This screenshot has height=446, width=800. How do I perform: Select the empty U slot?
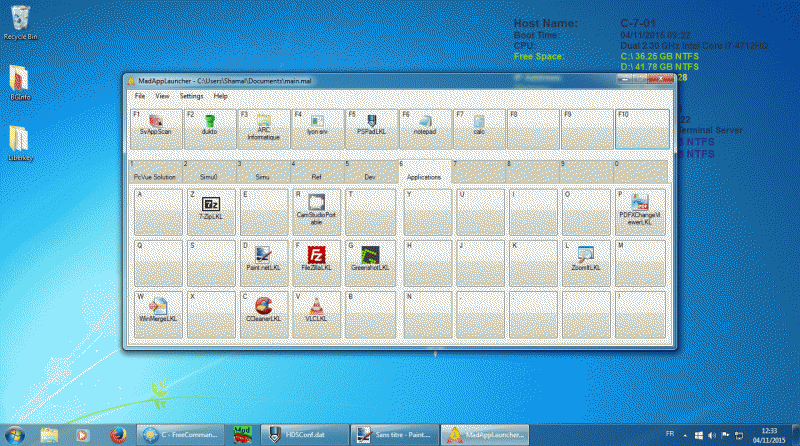481,212
